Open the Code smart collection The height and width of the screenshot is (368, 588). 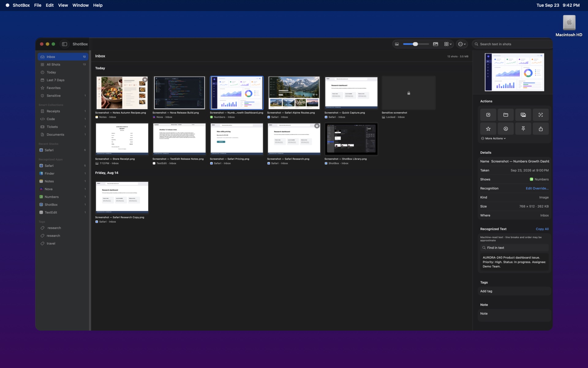click(x=63, y=119)
